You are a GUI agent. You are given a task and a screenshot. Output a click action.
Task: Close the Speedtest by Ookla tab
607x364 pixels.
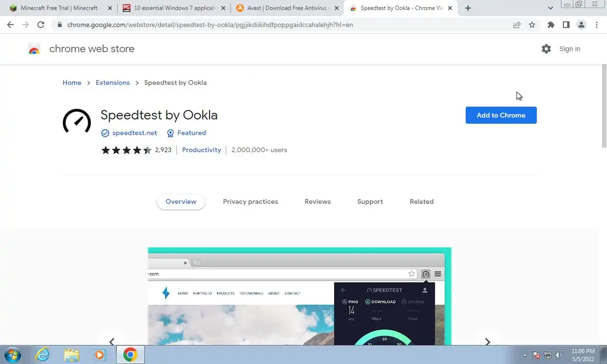[450, 8]
